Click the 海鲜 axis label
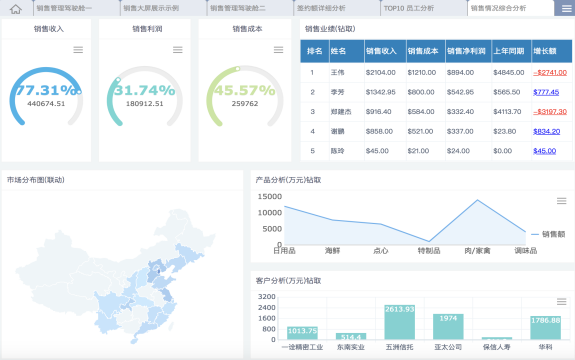Viewport: 575px width, 360px height. pos(333,251)
